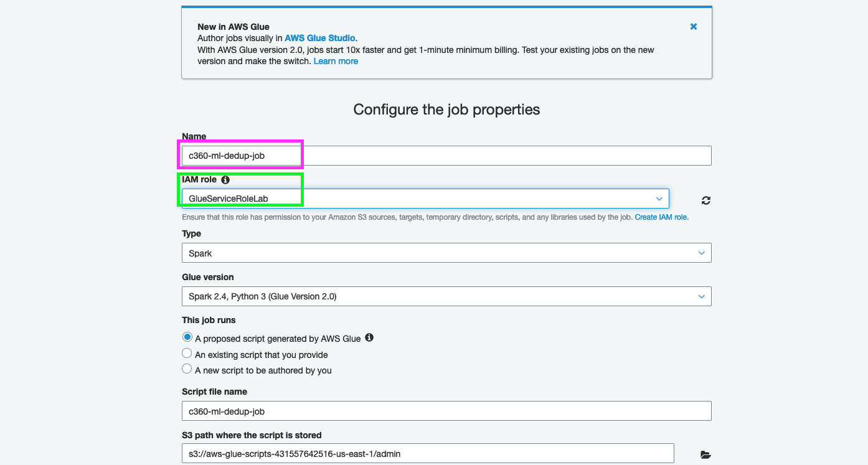
Task: Focus the job Name input field
Action: (x=446, y=156)
